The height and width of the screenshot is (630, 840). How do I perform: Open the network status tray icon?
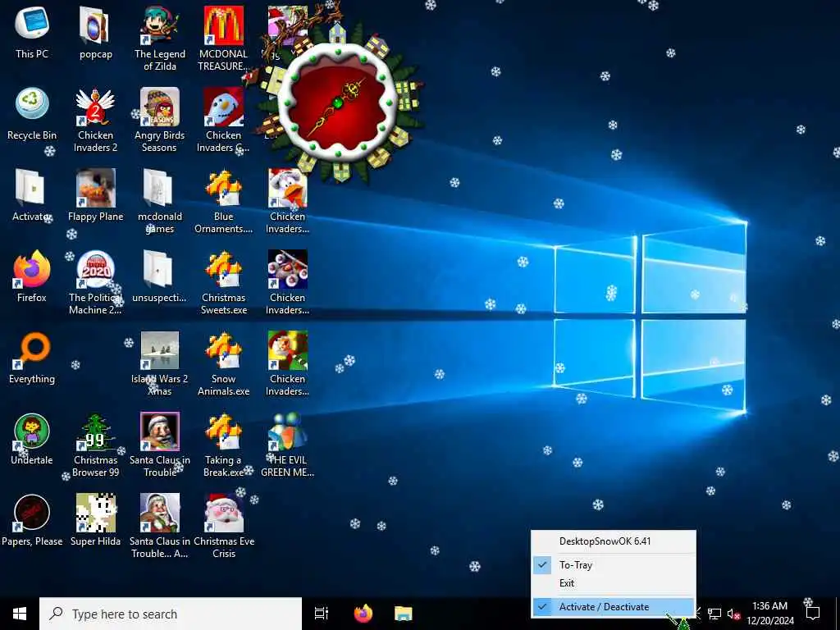coord(714,614)
